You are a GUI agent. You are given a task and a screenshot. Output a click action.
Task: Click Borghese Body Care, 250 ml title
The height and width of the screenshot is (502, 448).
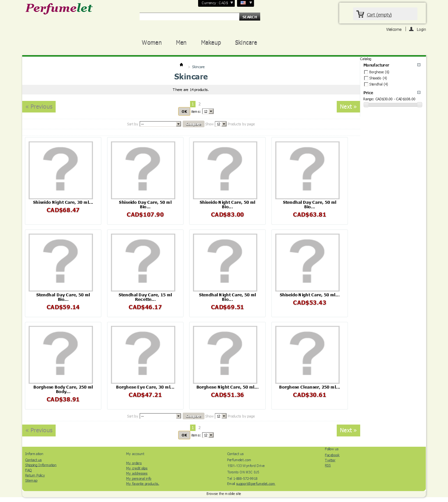pos(63,390)
